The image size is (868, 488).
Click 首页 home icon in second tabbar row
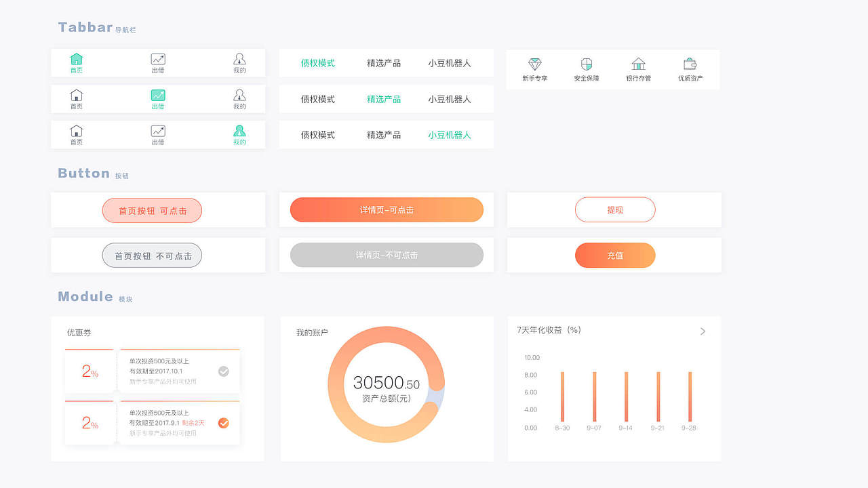click(77, 95)
